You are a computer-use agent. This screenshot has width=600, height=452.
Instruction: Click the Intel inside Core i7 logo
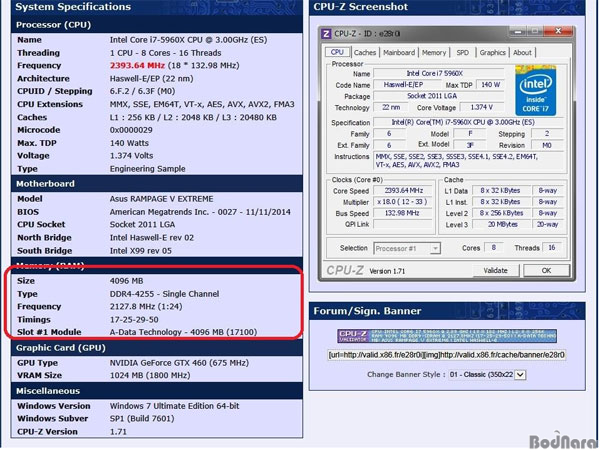pyautogui.click(x=535, y=91)
